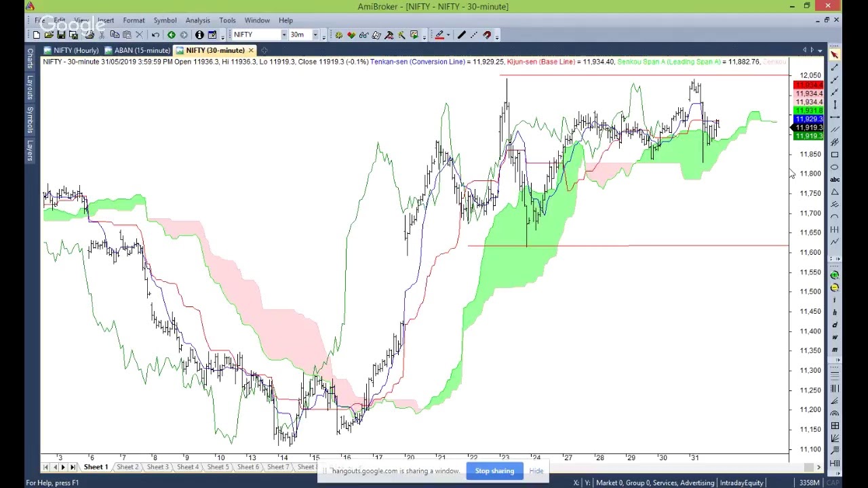The image size is (868, 488).
Task: Click Hide on sharing notification
Action: coord(536,471)
